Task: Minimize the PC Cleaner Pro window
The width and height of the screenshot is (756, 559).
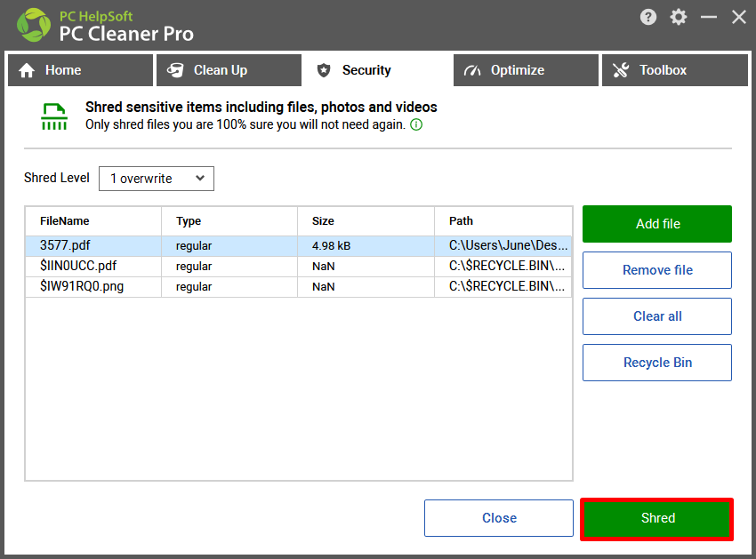Action: tap(709, 18)
